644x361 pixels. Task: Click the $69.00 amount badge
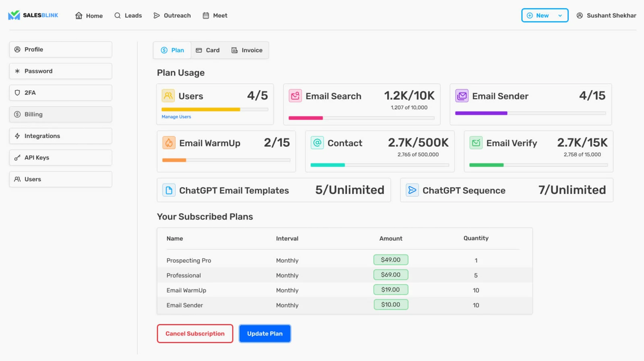[x=391, y=275]
